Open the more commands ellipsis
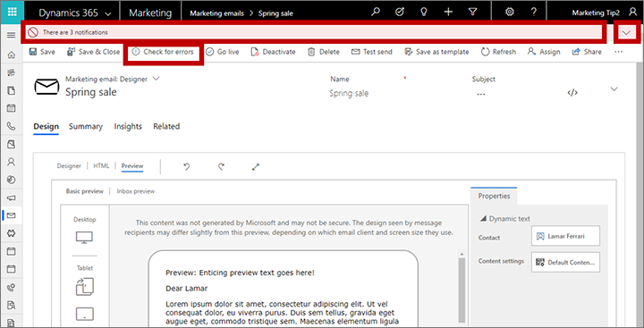 click(619, 52)
